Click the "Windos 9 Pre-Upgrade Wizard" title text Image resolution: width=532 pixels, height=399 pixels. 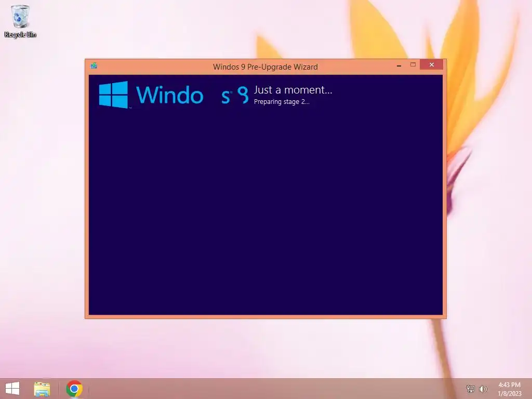(265, 67)
